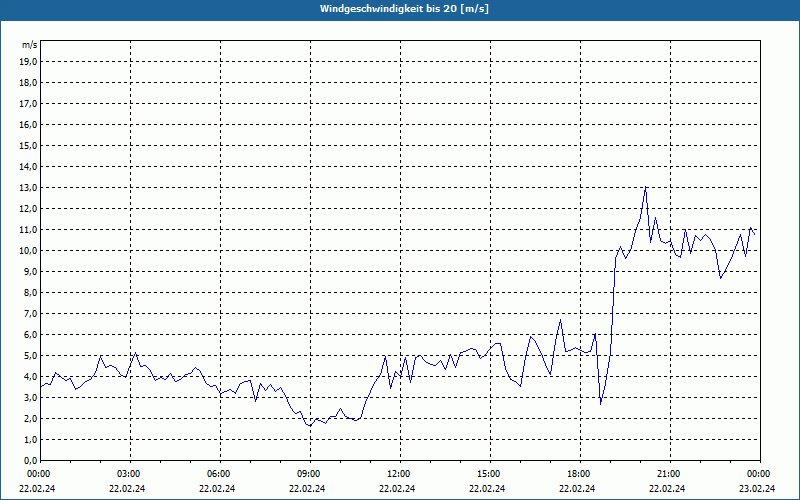The height and width of the screenshot is (500, 800).
Task: Select the 17,0 y-axis label
Action: (28, 104)
